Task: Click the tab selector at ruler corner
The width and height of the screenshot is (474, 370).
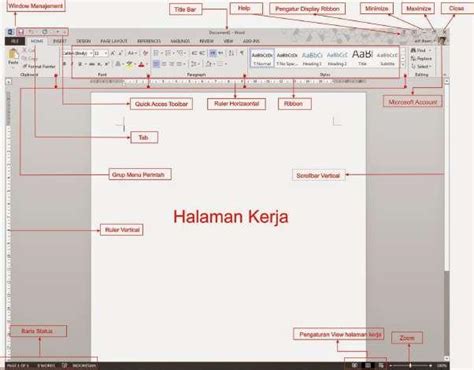Action: point(8,82)
